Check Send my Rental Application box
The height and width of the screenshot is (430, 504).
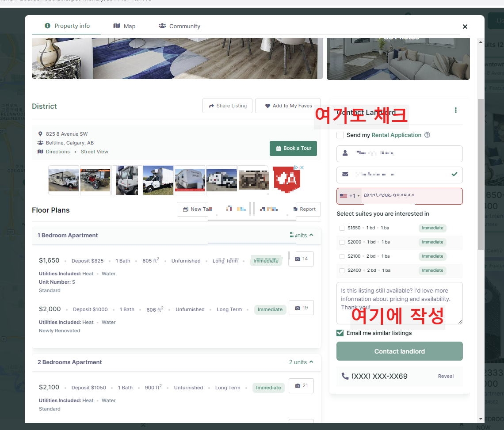(x=340, y=135)
